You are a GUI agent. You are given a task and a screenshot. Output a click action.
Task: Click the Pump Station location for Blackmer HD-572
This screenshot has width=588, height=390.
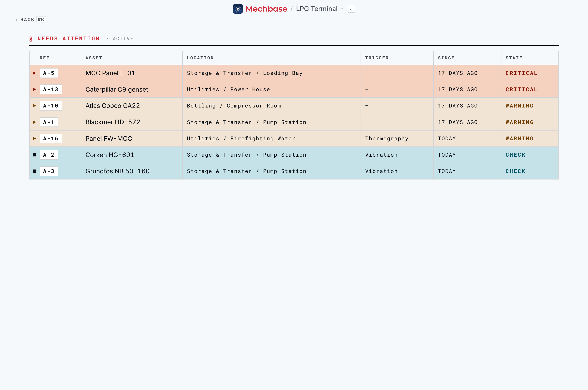pyautogui.click(x=246, y=122)
